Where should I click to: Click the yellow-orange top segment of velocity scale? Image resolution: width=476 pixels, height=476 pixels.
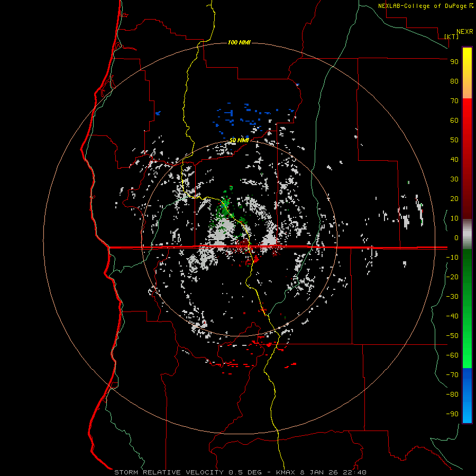tap(467, 73)
